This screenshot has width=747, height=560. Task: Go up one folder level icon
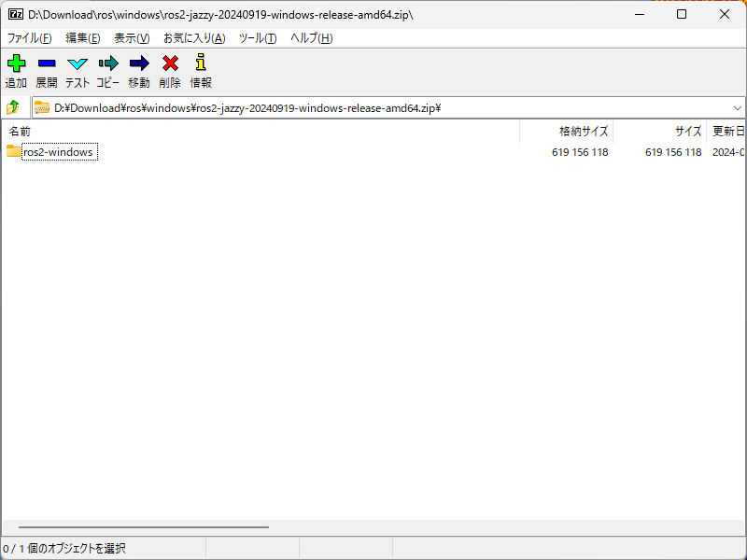click(13, 107)
